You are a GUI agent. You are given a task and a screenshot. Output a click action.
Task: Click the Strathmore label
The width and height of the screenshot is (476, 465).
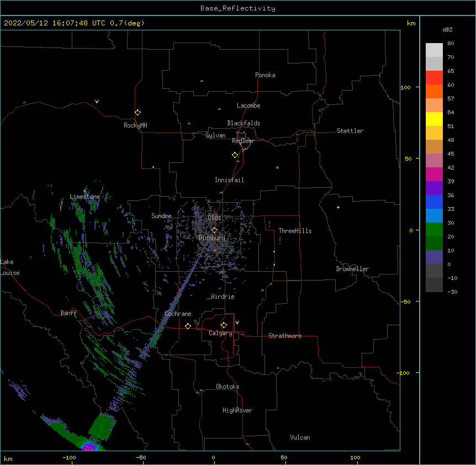(285, 336)
